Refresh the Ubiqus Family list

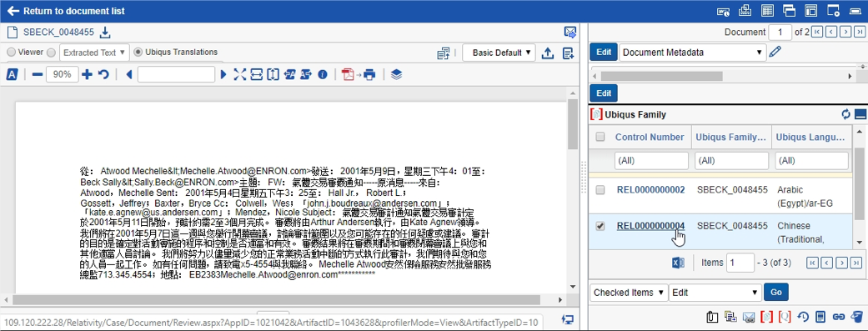[x=845, y=114]
